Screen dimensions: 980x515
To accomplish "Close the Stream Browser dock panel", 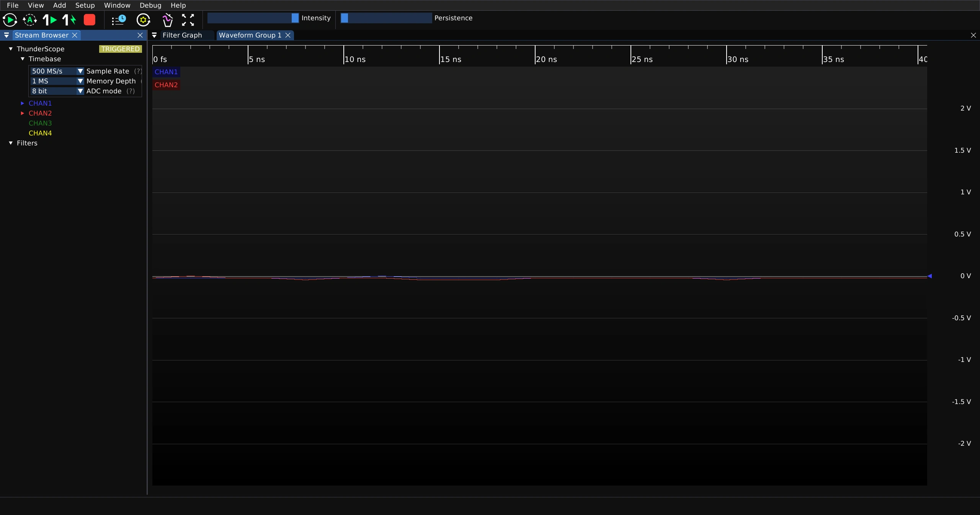I will coord(140,35).
